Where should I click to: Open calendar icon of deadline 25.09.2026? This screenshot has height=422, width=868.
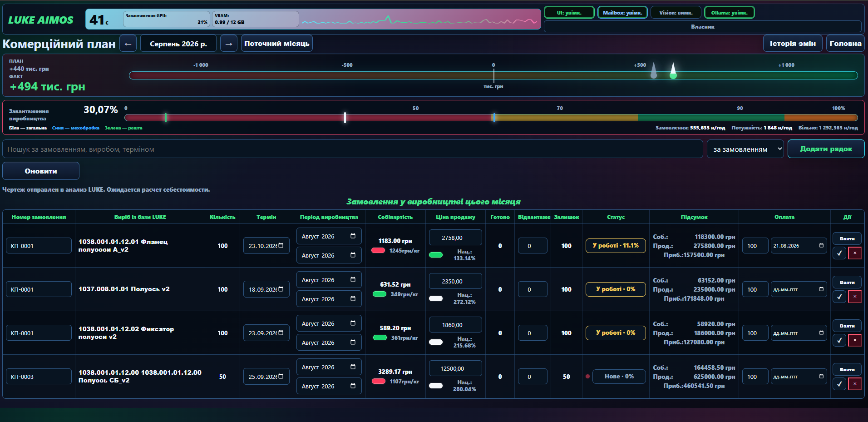[x=281, y=377]
